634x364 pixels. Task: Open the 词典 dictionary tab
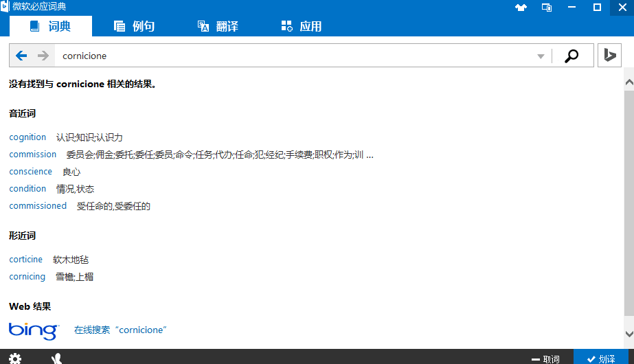coord(51,26)
